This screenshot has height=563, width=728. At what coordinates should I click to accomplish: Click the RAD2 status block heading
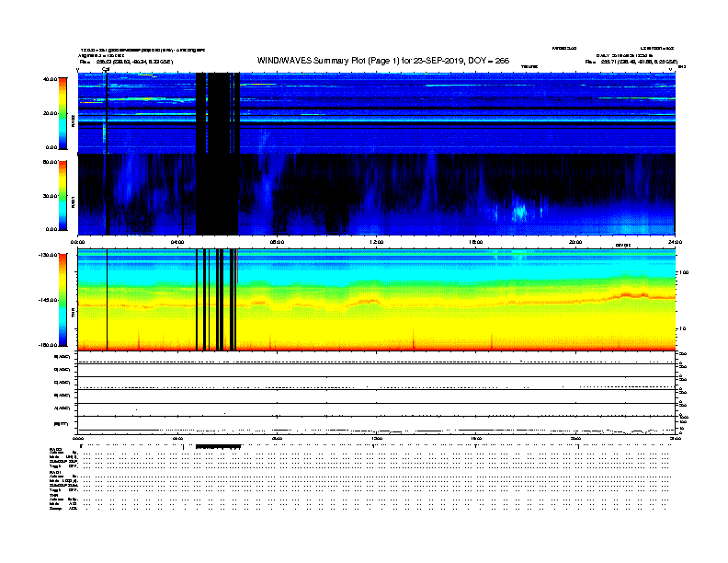pyautogui.click(x=55, y=449)
